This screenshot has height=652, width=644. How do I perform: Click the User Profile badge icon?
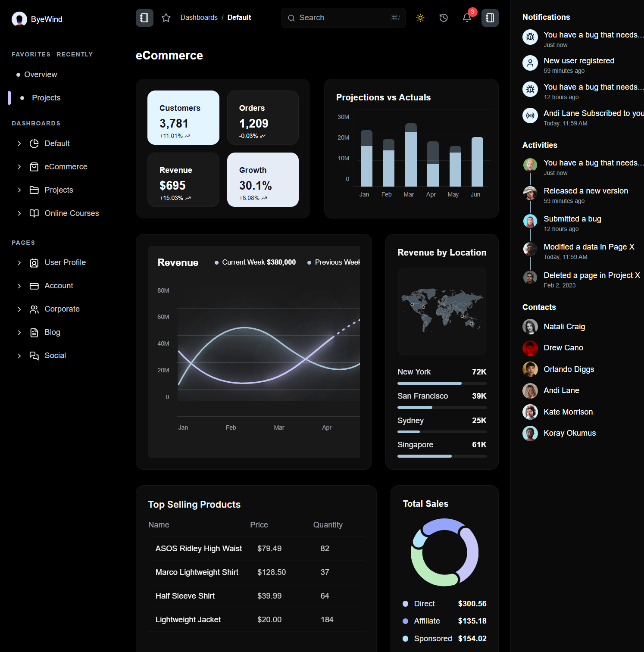point(34,263)
